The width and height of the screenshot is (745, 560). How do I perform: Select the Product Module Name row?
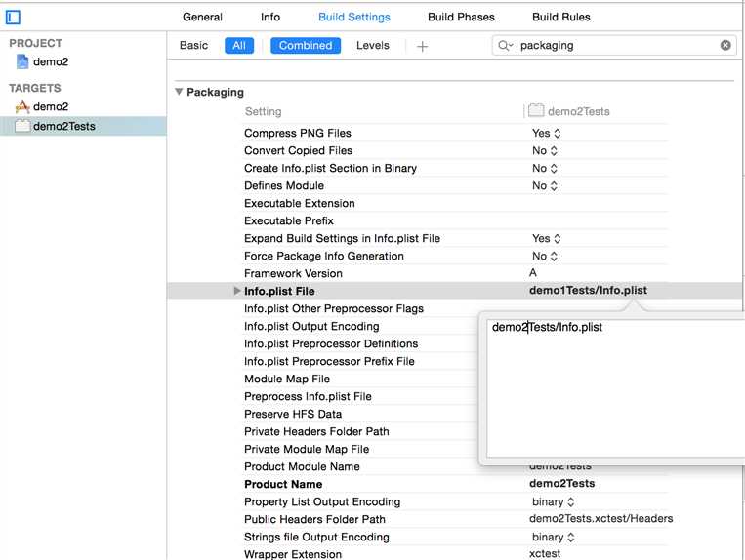click(361, 467)
